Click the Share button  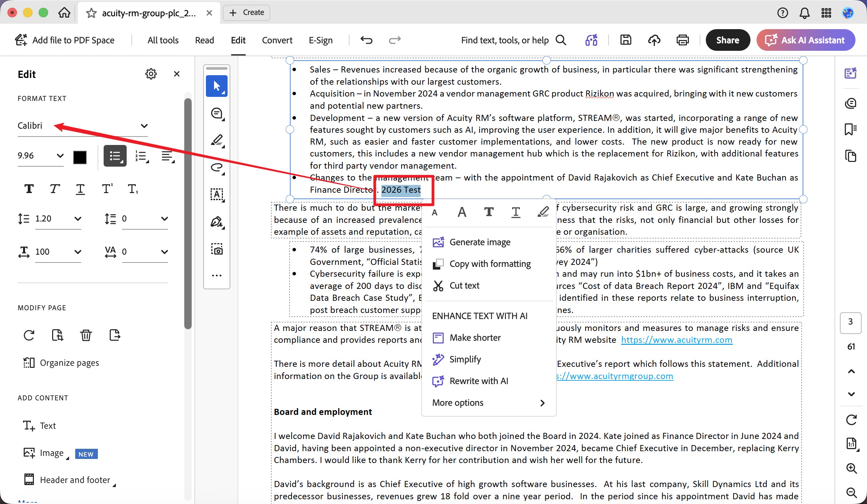728,40
